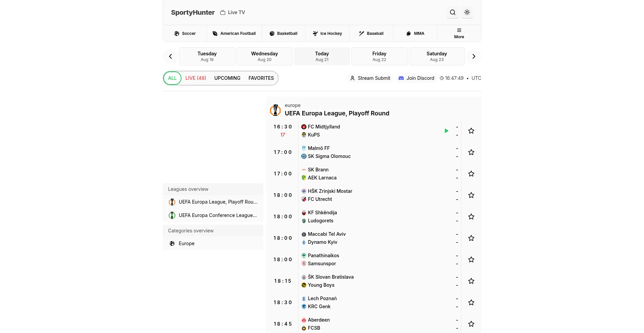Open UEFA Europa Conference League sidebar entry

point(213,215)
